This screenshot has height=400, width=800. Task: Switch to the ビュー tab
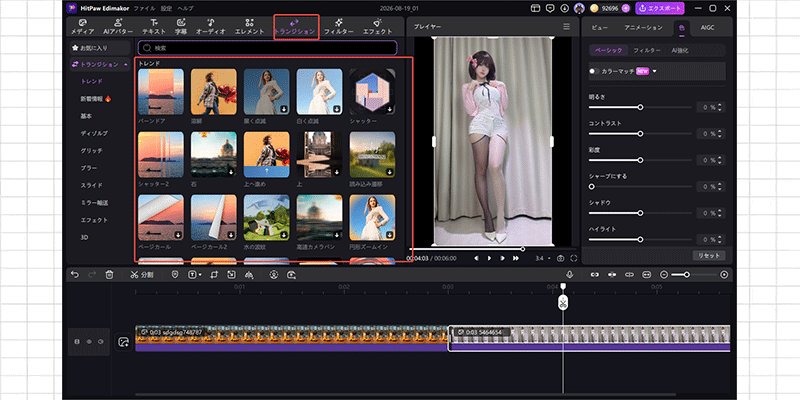(599, 28)
